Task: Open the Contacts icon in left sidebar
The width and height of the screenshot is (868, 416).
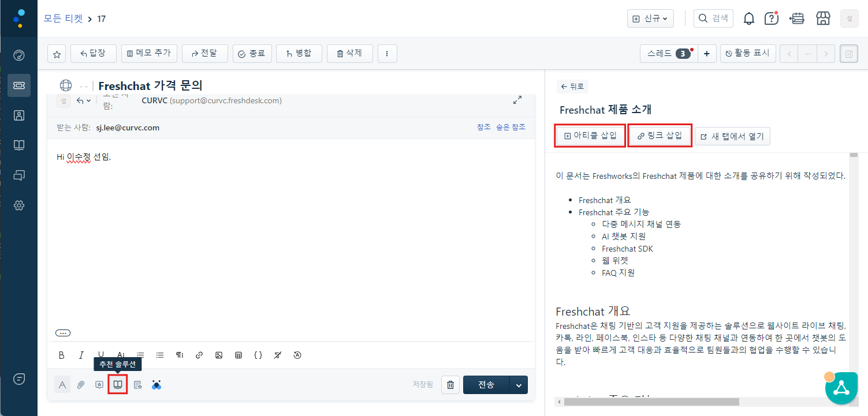Action: pos(19,115)
